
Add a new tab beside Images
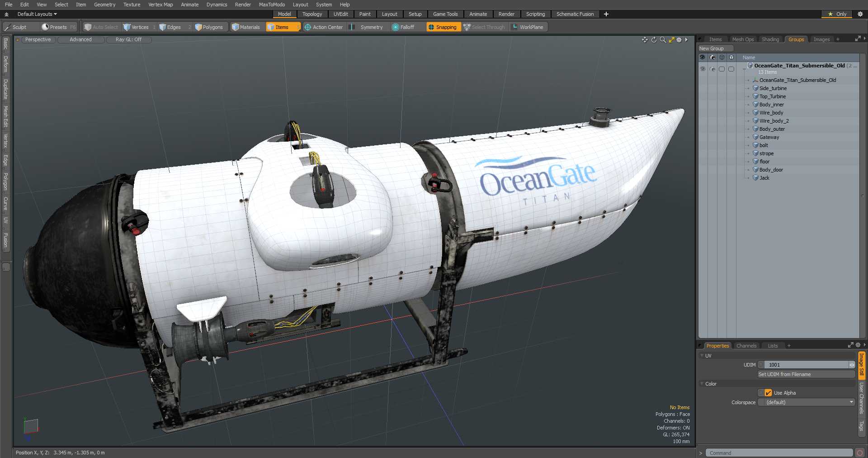(838, 39)
